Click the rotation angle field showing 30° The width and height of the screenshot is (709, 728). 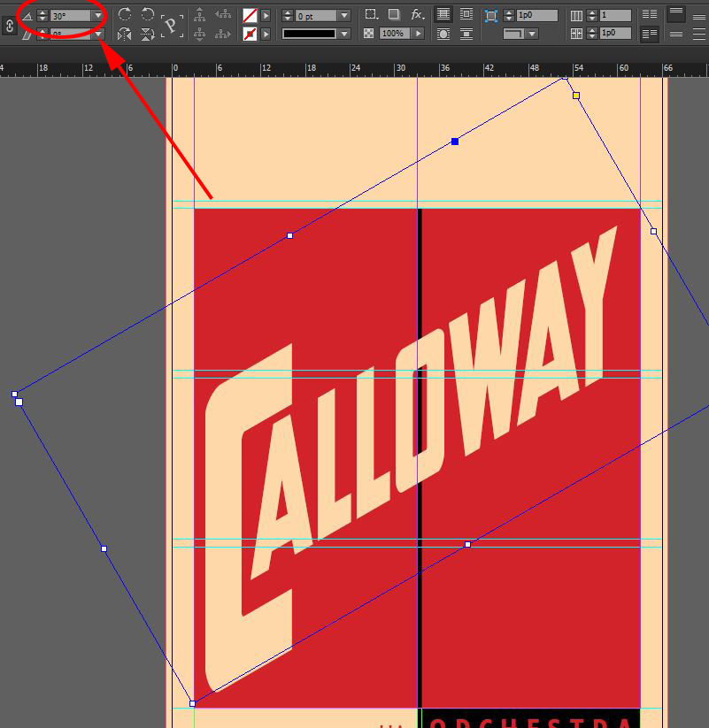[x=71, y=16]
